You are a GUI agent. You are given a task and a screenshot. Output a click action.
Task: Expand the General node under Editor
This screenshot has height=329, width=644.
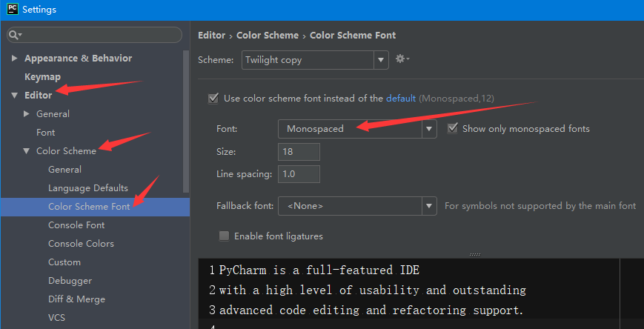(x=27, y=114)
